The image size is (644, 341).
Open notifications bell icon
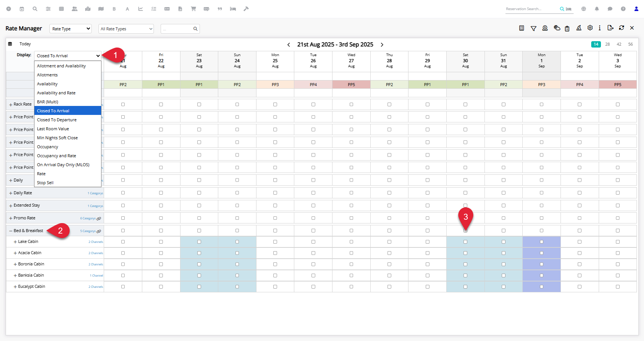click(x=597, y=9)
